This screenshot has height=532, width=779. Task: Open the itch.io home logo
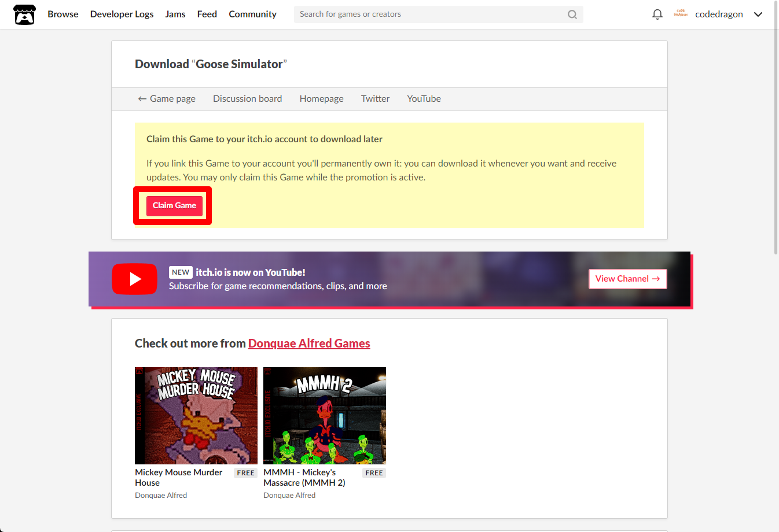(x=25, y=14)
